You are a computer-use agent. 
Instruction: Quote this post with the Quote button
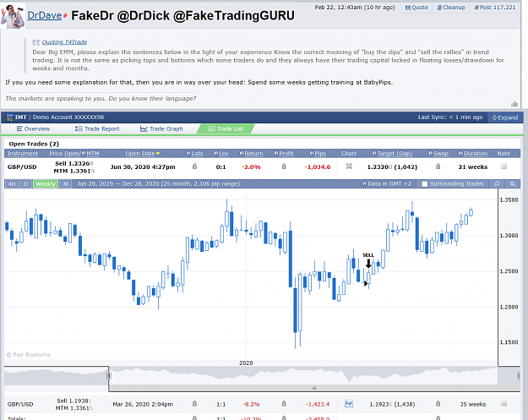[x=416, y=8]
